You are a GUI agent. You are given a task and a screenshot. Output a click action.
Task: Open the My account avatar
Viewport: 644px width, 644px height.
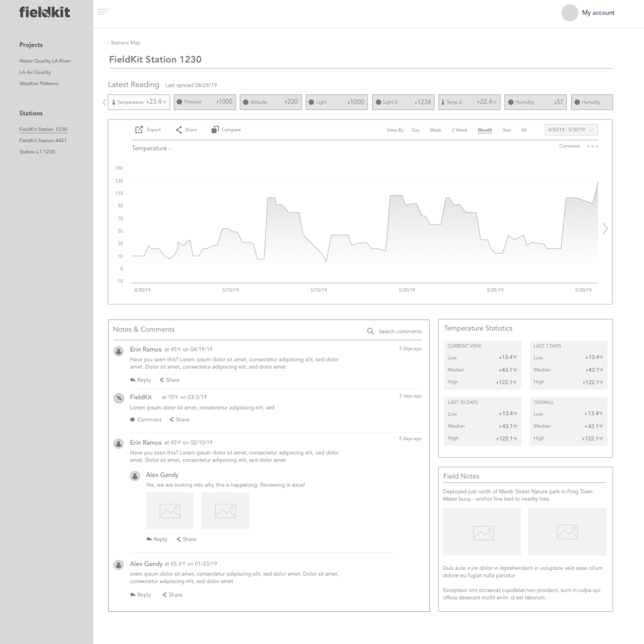[x=569, y=13]
